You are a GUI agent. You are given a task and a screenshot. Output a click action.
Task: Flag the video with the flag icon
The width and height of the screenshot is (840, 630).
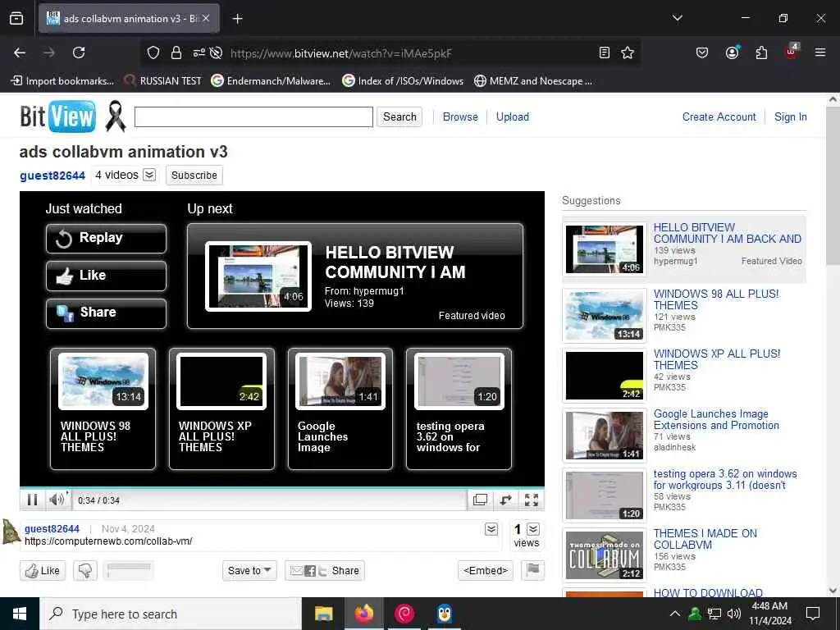tap(532, 570)
